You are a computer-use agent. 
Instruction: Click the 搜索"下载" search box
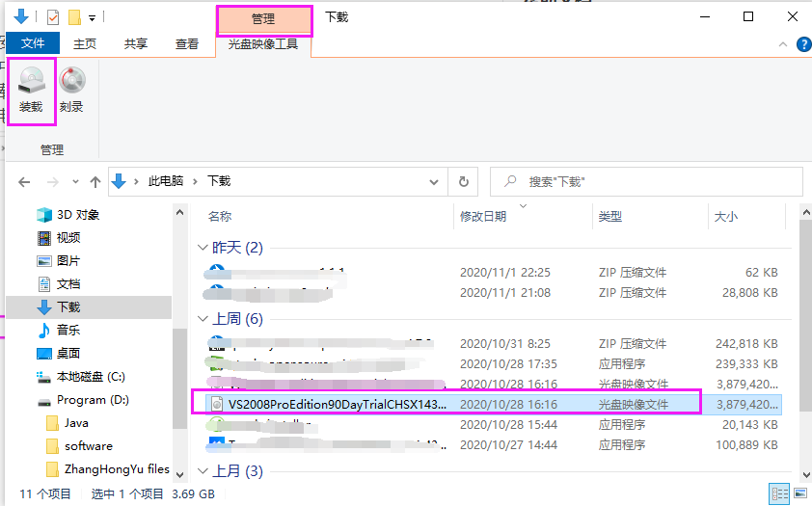[x=646, y=181]
